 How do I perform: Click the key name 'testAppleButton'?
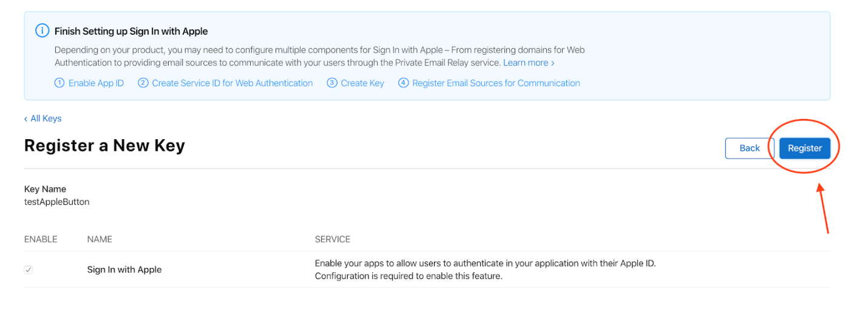click(57, 202)
